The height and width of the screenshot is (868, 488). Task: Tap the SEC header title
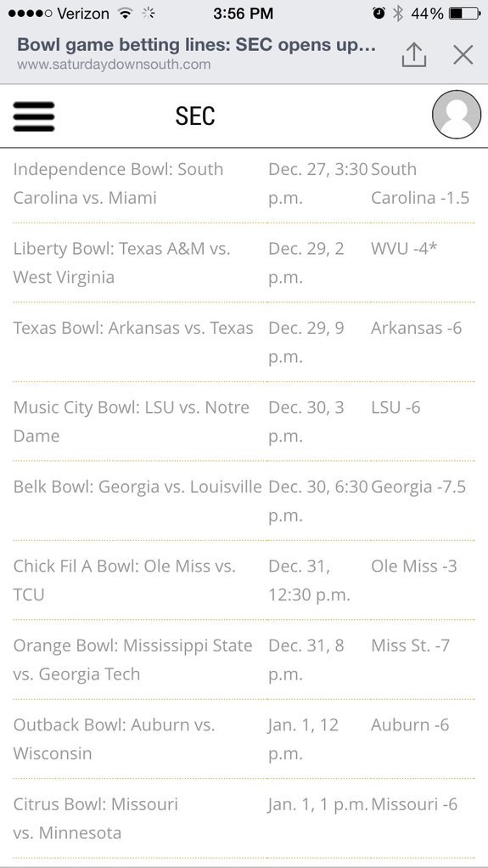pyautogui.click(x=195, y=116)
